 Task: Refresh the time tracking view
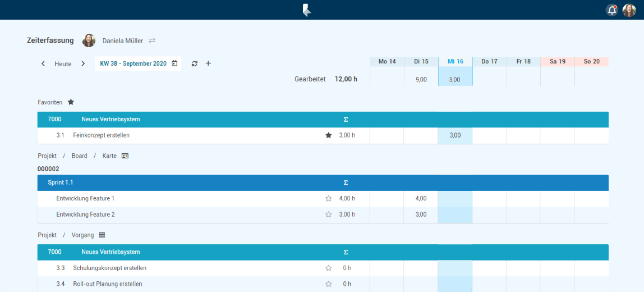pos(195,63)
